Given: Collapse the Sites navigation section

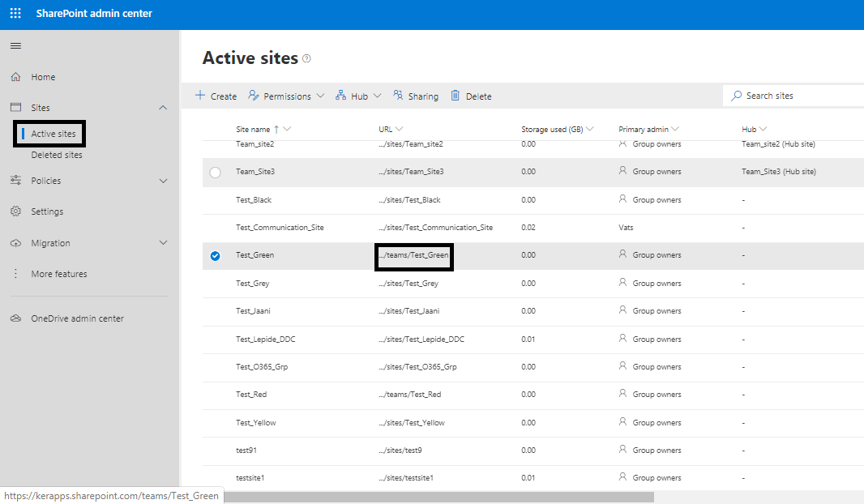Looking at the screenshot, I should coord(163,108).
